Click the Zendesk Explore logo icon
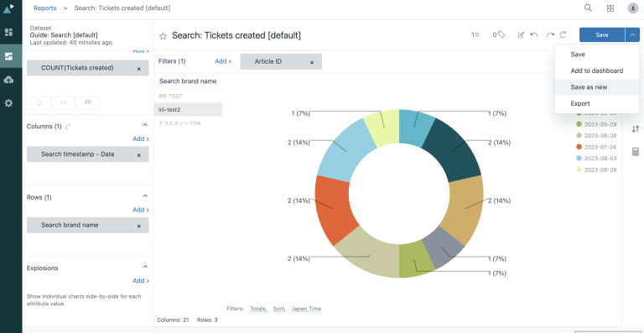This screenshot has width=644, height=333. click(8, 8)
